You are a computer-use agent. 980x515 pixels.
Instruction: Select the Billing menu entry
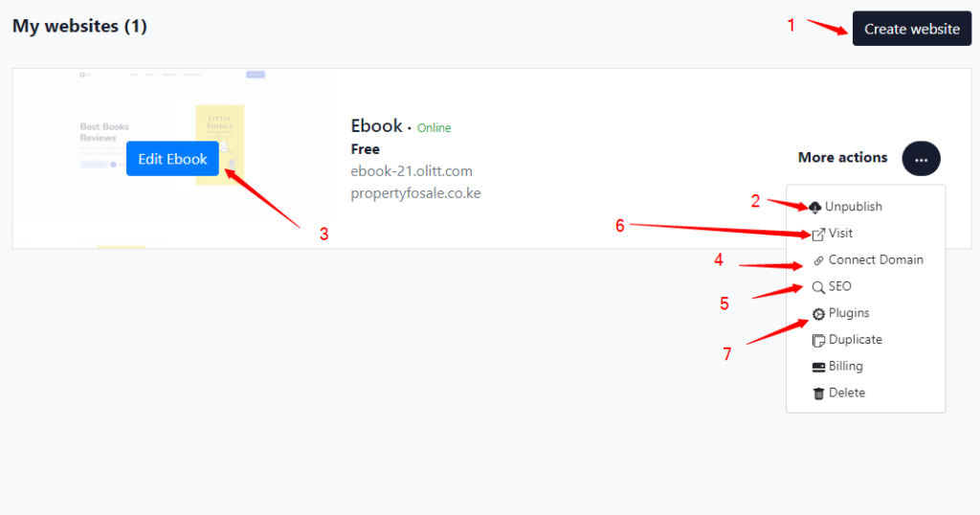[845, 366]
